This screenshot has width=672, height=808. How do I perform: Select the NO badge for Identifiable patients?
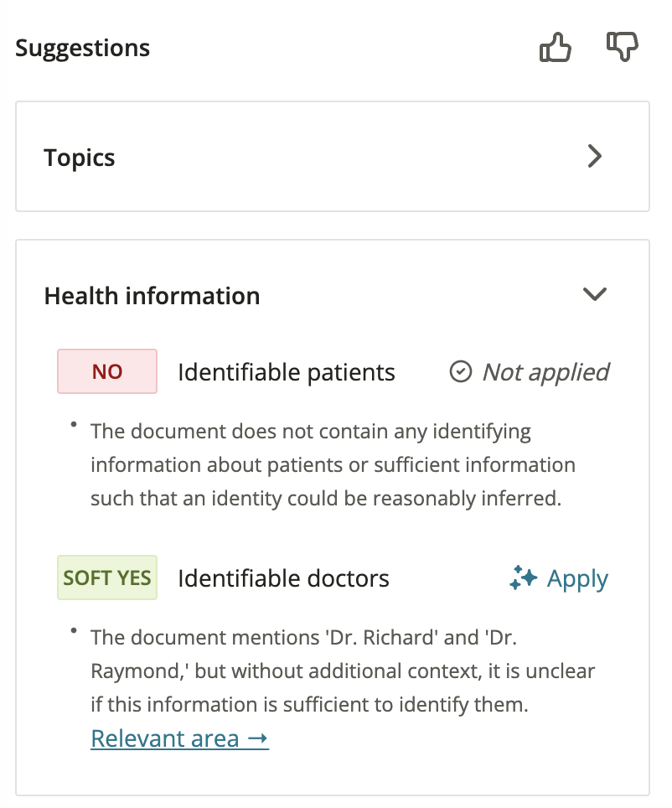[x=106, y=372]
